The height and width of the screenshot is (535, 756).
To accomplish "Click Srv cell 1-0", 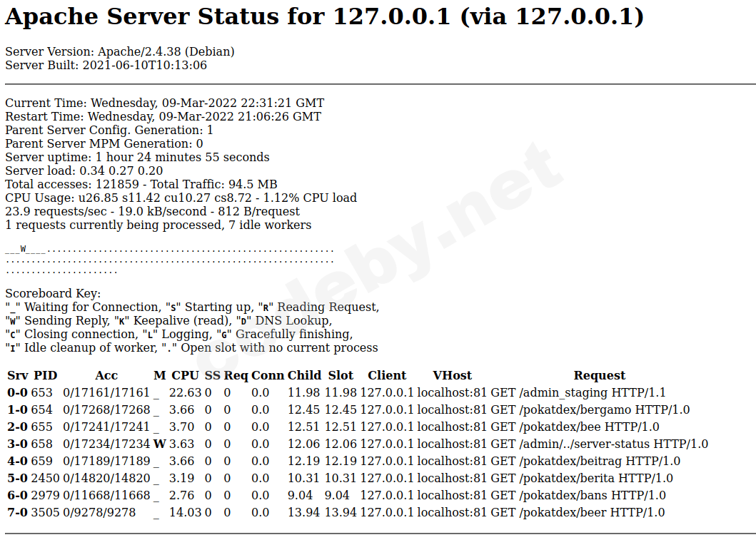I will tap(17, 409).
